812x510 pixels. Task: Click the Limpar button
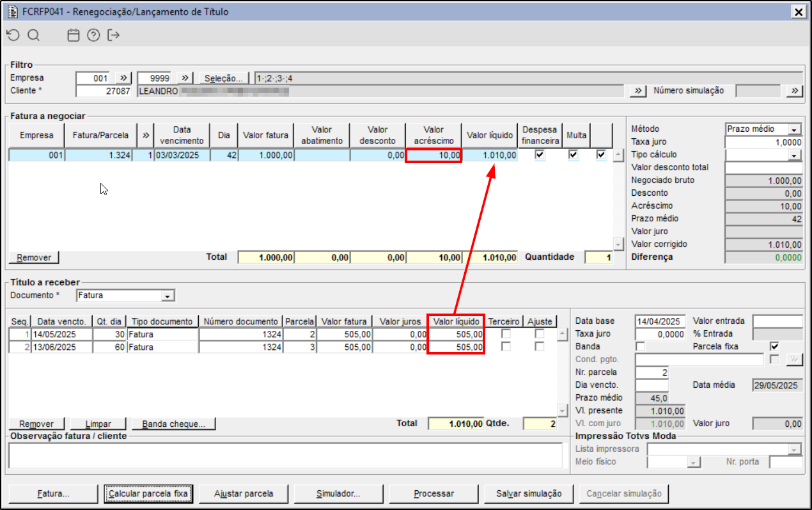pos(98,424)
